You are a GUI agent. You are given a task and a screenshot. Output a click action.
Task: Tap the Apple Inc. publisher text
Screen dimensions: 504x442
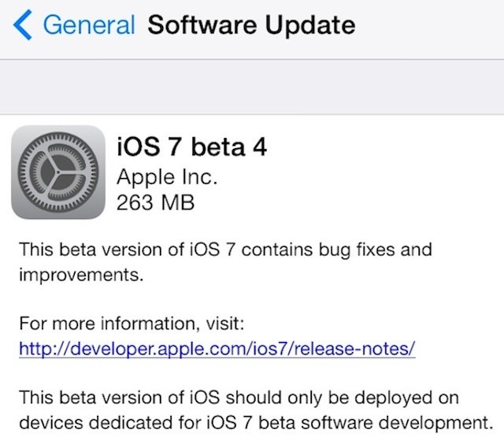(165, 176)
